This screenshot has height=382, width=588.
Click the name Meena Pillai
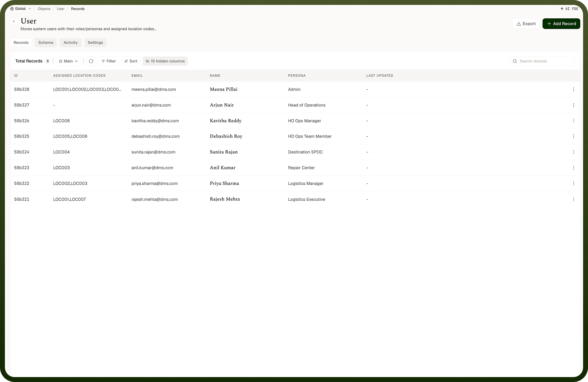pyautogui.click(x=223, y=89)
